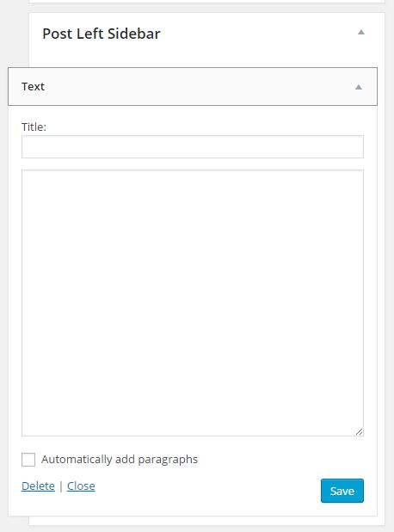Focus the Title input field
This screenshot has height=532, width=394.
193,147
